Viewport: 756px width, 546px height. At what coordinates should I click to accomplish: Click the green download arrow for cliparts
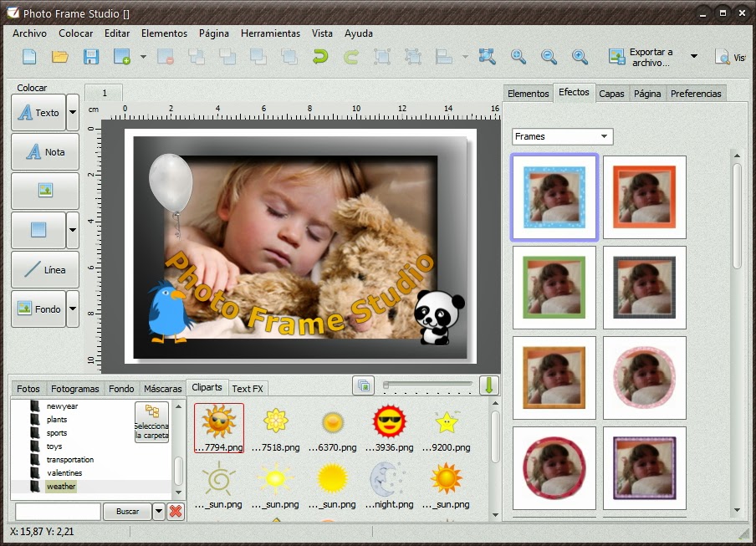click(x=488, y=385)
